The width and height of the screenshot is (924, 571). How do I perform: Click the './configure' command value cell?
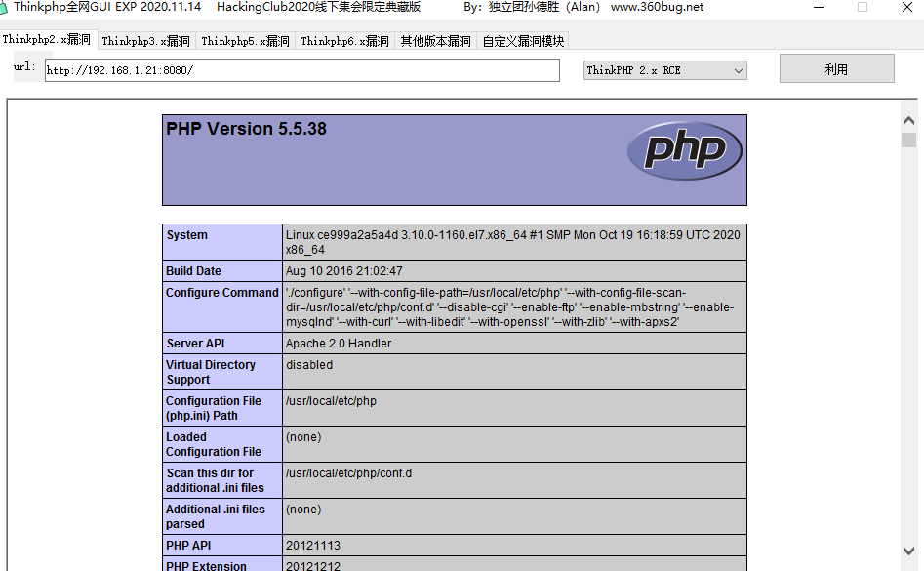click(514, 307)
